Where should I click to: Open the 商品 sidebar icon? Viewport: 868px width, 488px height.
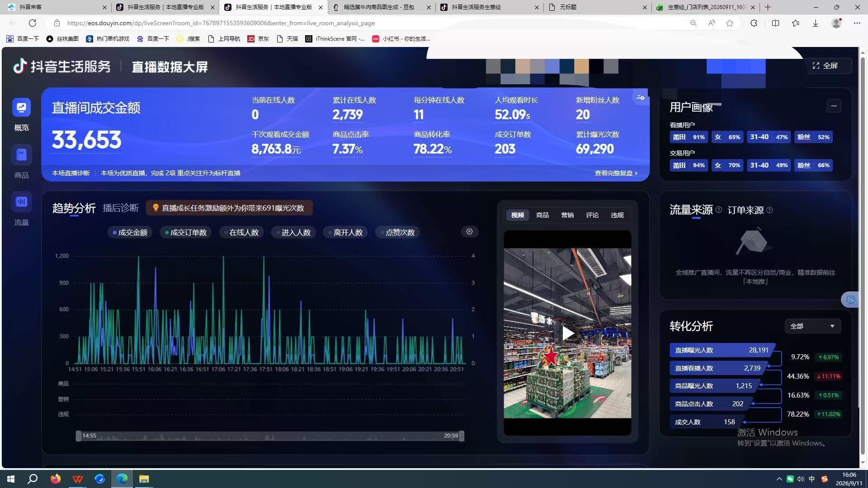tap(21, 155)
